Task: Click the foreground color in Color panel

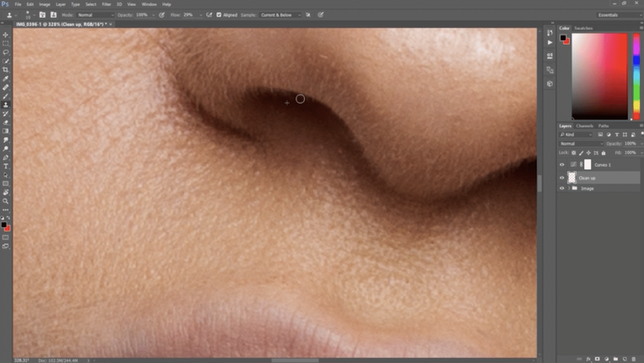Action: click(563, 37)
